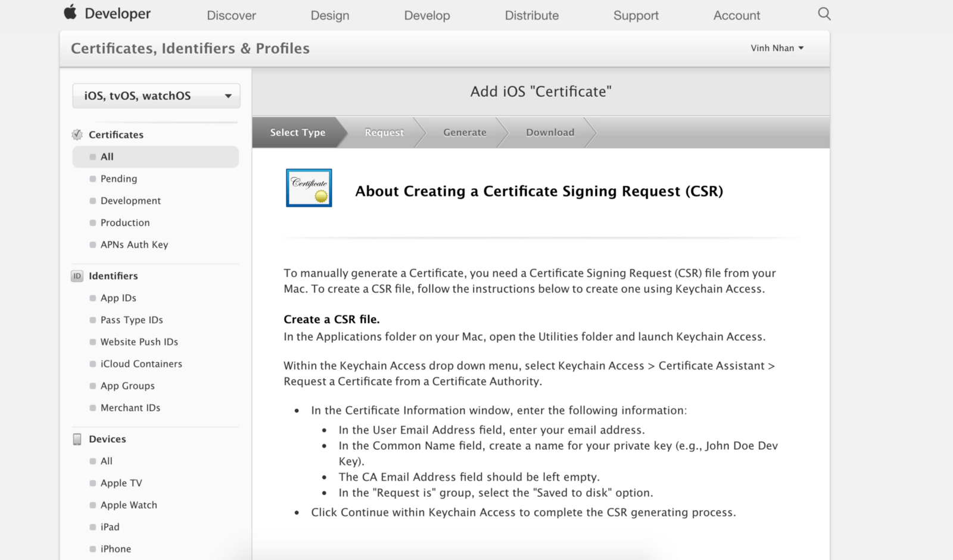Open Pass Type IDs
The height and width of the screenshot is (560, 953).
(x=132, y=320)
